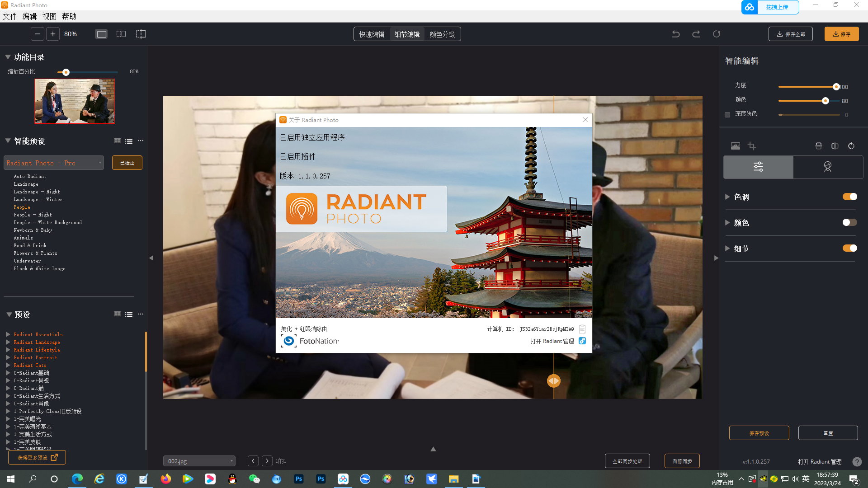Collapse the 预设 panel
This screenshot has width=868, height=488.
pyautogui.click(x=9, y=314)
